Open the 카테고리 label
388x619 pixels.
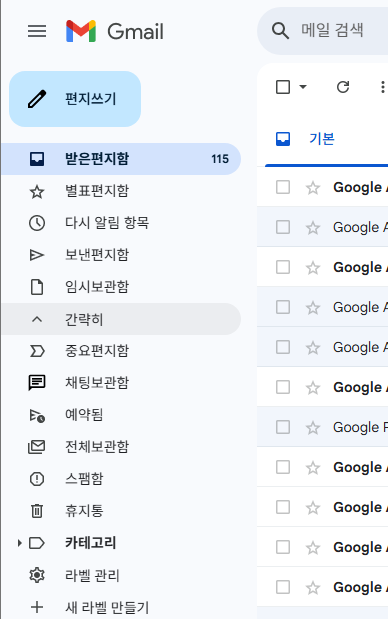90,543
